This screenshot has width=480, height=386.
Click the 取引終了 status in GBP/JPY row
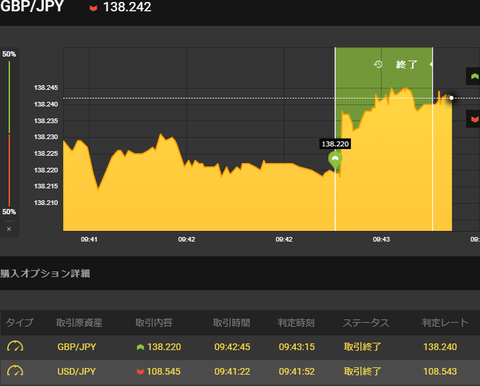click(x=362, y=347)
